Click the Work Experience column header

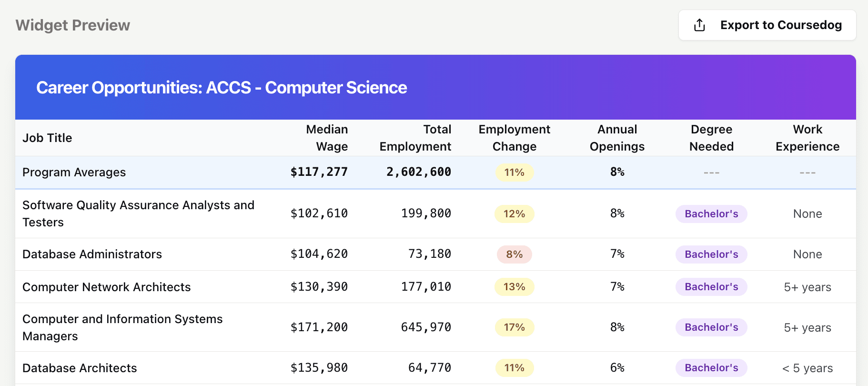(x=807, y=138)
